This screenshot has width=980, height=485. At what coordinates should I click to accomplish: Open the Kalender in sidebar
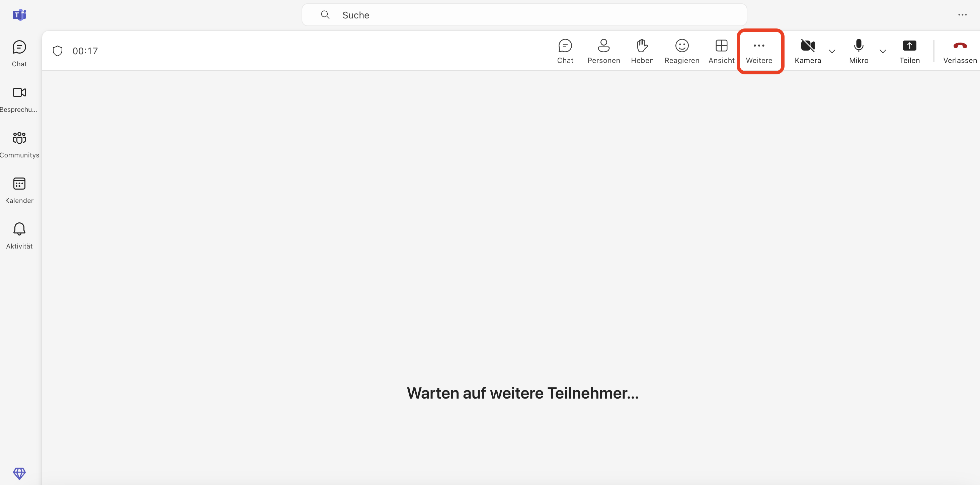(x=19, y=190)
